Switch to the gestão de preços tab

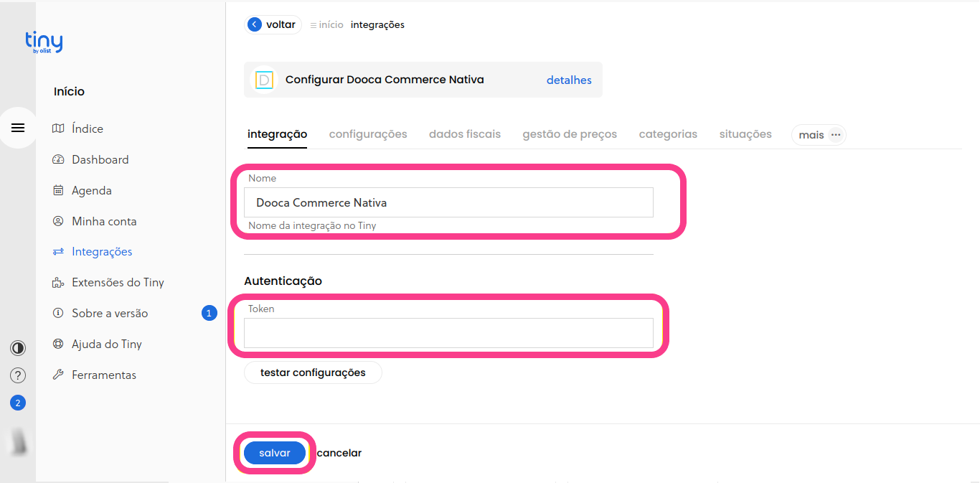[x=570, y=134]
